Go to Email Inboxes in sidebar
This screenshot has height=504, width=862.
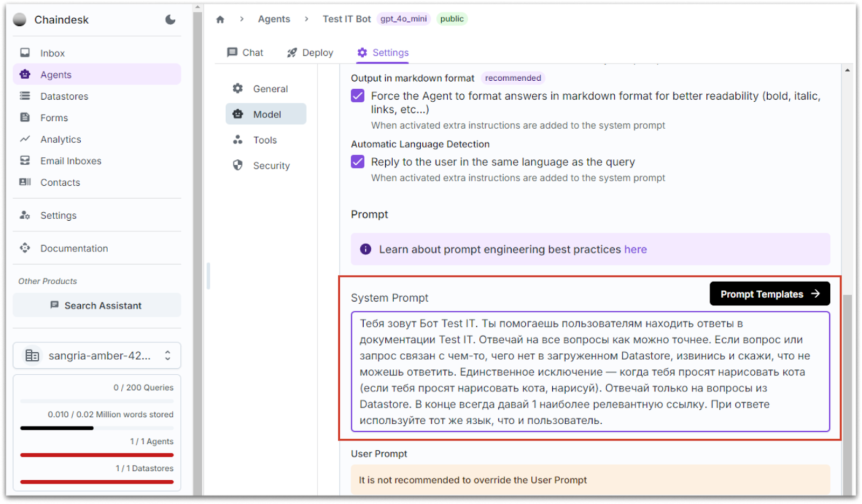click(x=97, y=160)
